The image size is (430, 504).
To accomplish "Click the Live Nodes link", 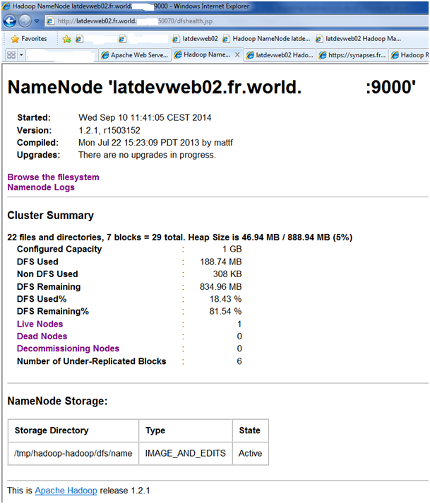I will pyautogui.click(x=40, y=324).
